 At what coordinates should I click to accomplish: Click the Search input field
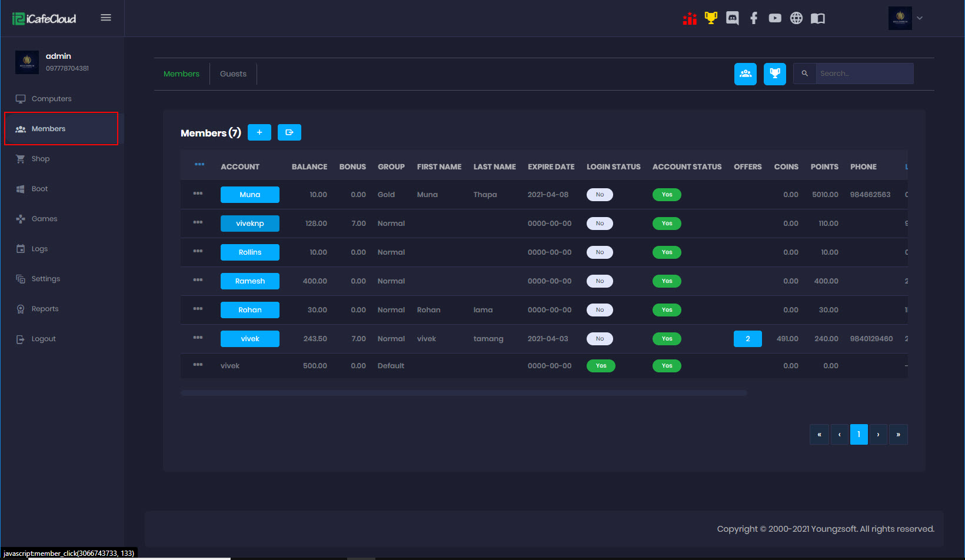(x=864, y=74)
